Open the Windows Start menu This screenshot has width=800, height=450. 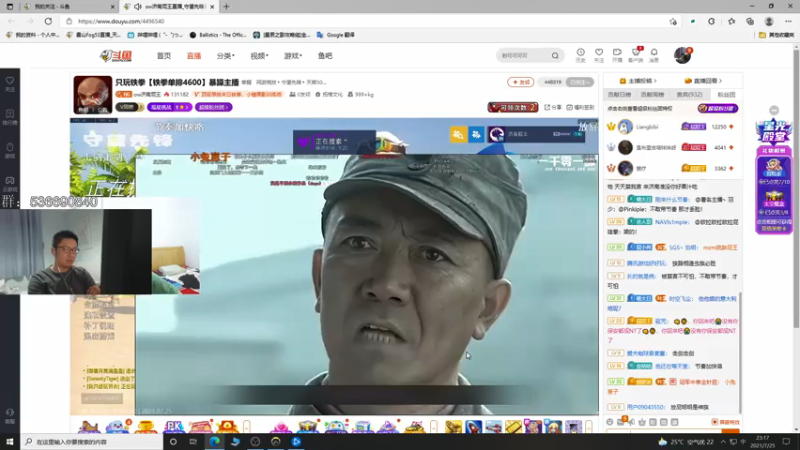pos(10,441)
